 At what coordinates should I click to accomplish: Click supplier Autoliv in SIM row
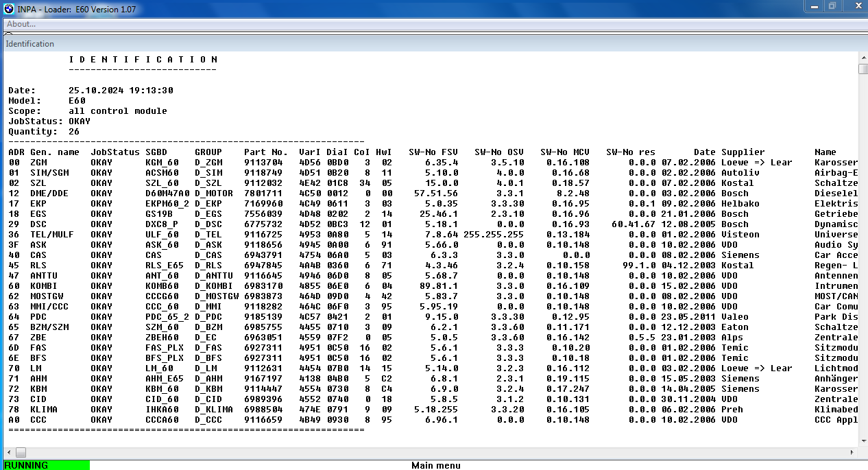(740, 172)
